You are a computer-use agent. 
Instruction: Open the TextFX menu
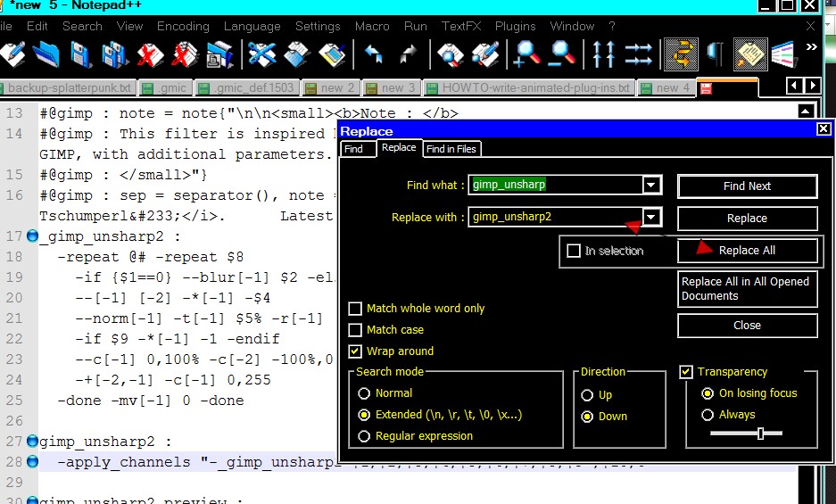coord(461,26)
